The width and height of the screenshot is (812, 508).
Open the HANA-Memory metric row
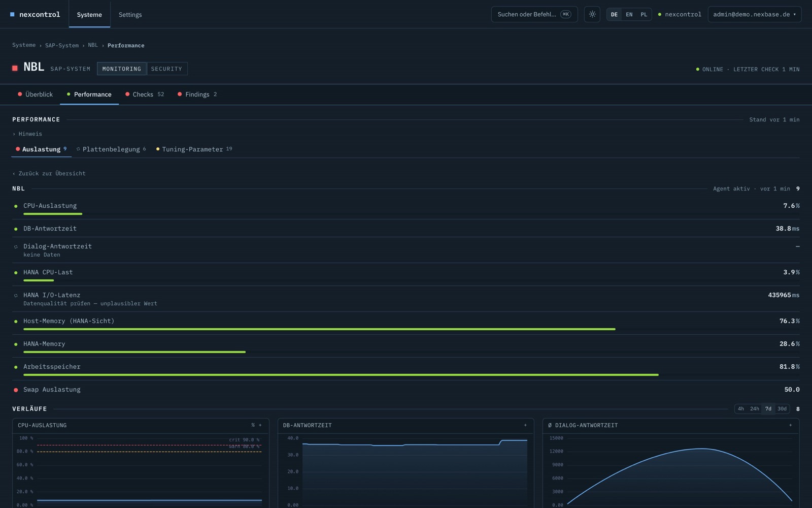(x=406, y=346)
